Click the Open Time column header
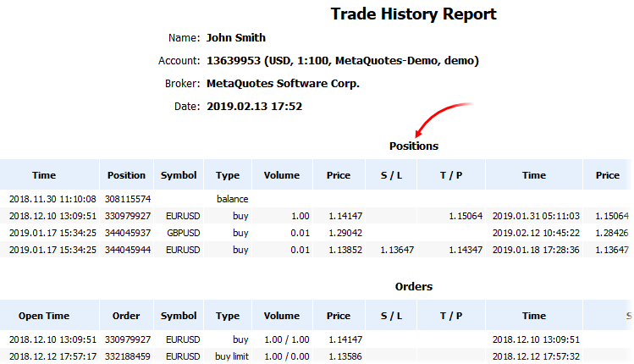This screenshot has width=634, height=364. (x=45, y=316)
